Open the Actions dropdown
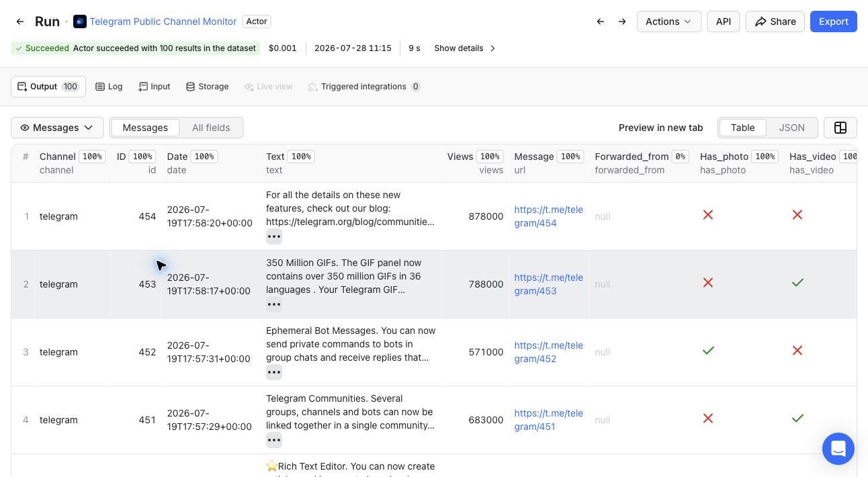This screenshot has height=477, width=868. click(668, 21)
